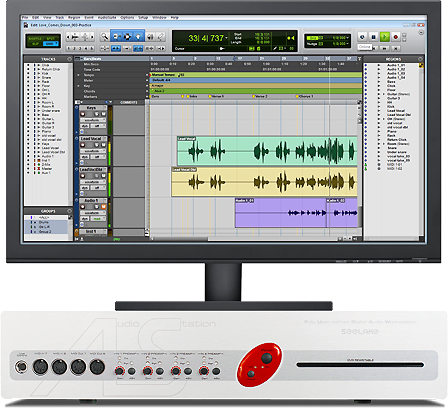Click the Lead Vocal Dbl yellow audio region

[x=264, y=182]
